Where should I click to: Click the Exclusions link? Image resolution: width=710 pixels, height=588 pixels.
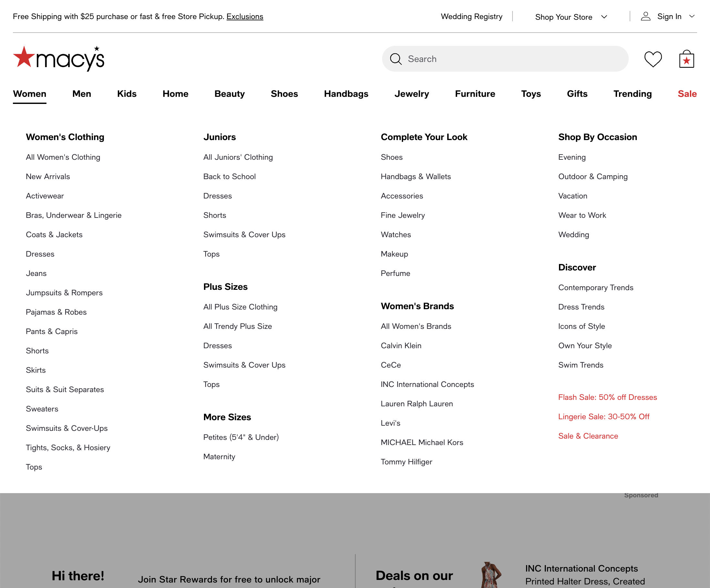245,16
